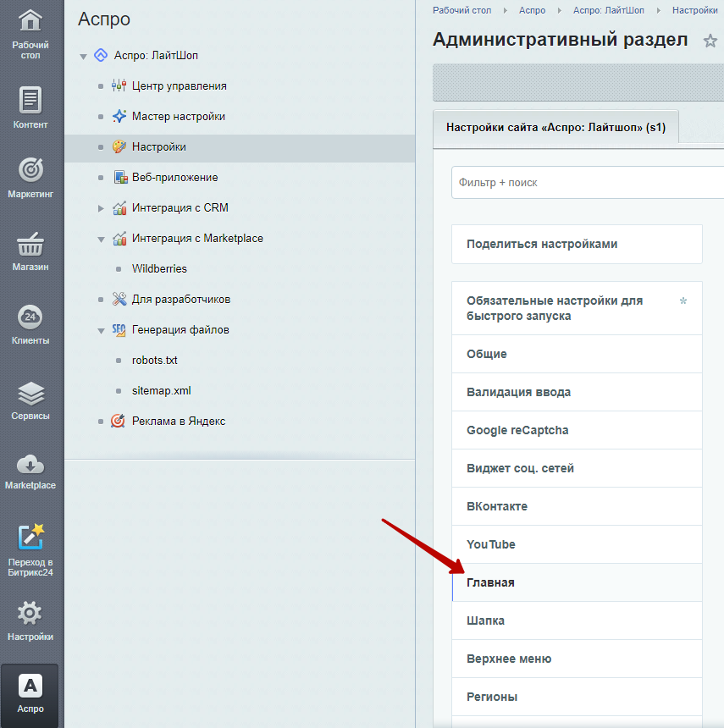Open Реклама в Яндекс tree item
724x728 pixels.
coord(179,421)
